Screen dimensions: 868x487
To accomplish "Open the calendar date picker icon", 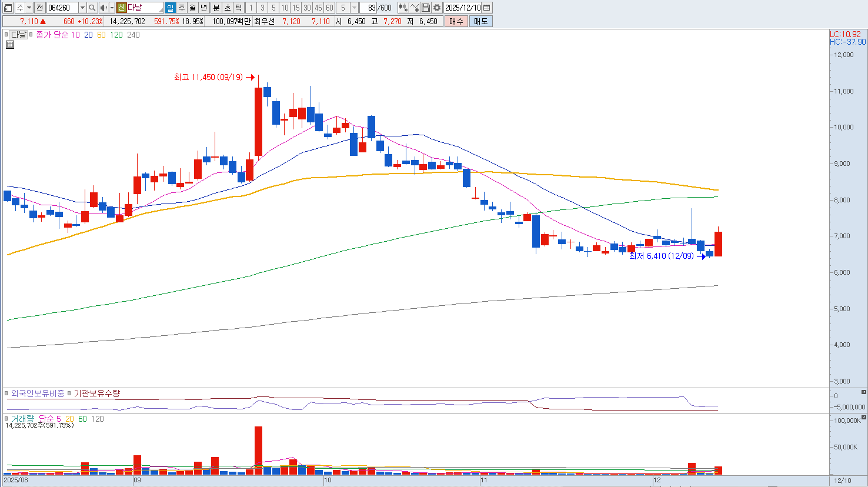I will tap(487, 8).
